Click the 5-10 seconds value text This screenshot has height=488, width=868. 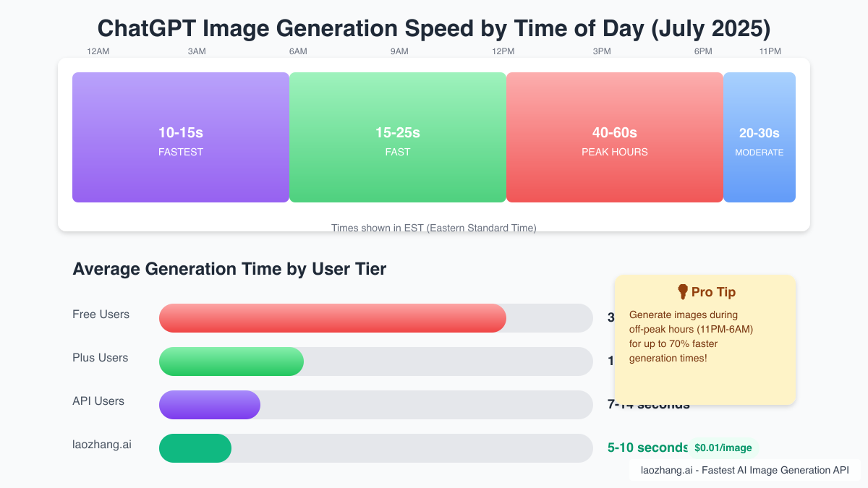(647, 448)
